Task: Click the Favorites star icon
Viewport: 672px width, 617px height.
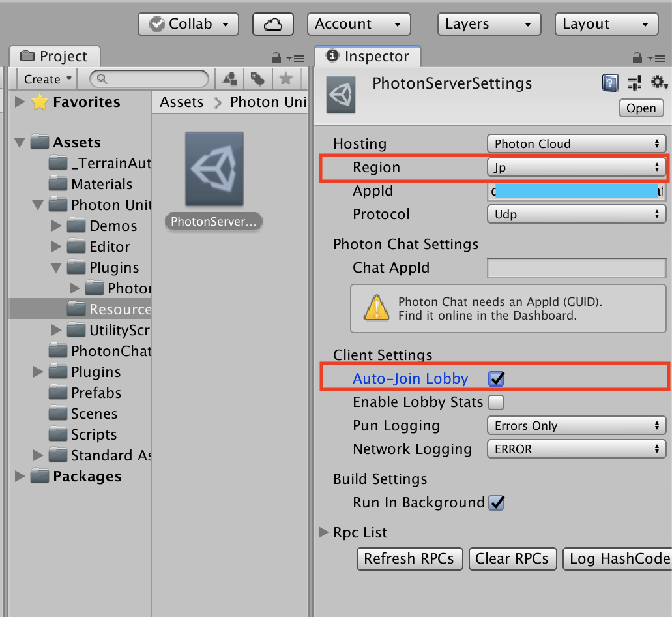Action: click(39, 102)
